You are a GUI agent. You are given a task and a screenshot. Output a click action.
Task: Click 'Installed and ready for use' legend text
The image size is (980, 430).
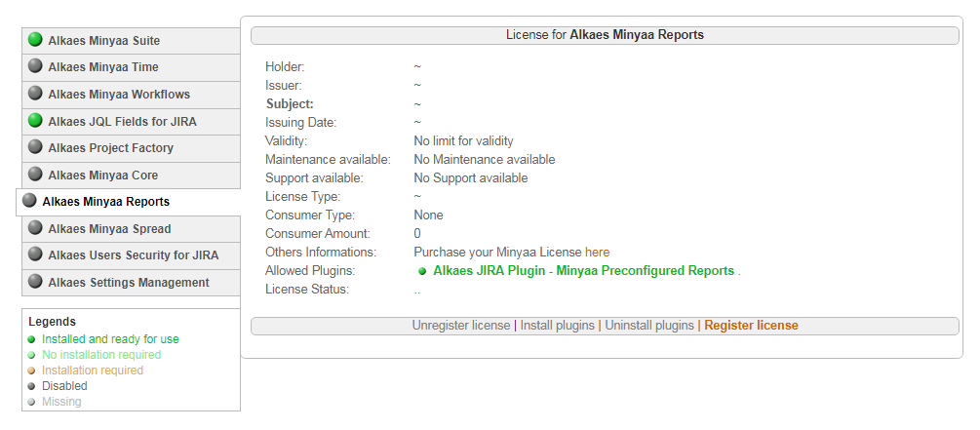(x=110, y=339)
